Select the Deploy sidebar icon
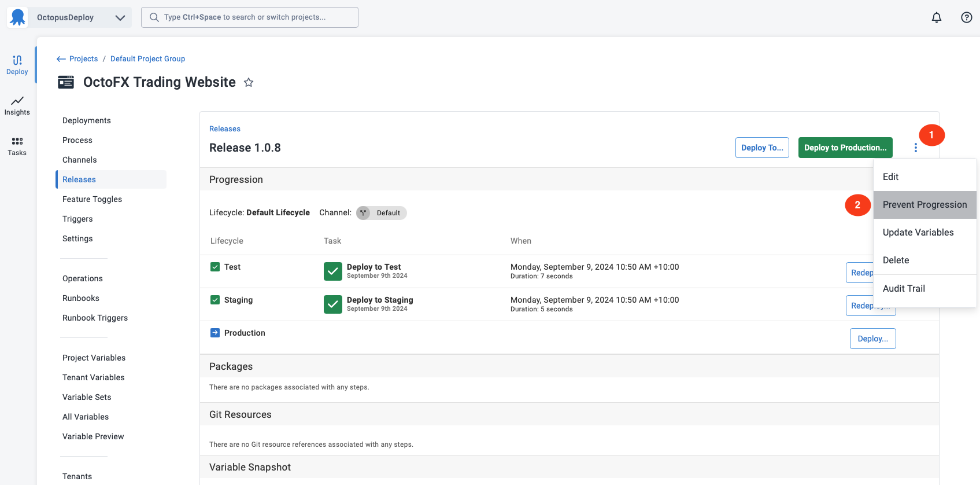The width and height of the screenshot is (980, 485). coord(17,65)
